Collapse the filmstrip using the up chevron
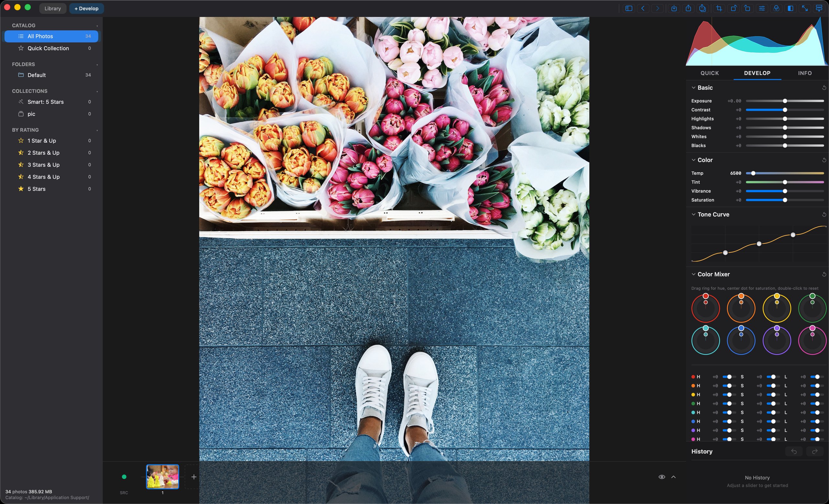The image size is (829, 504). 674,477
